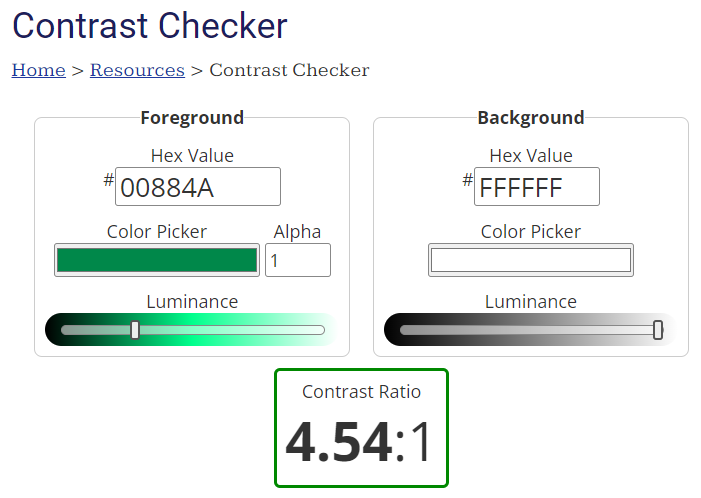The width and height of the screenshot is (701, 498).
Task: Click the Background "Luminance" label
Action: pos(531,302)
